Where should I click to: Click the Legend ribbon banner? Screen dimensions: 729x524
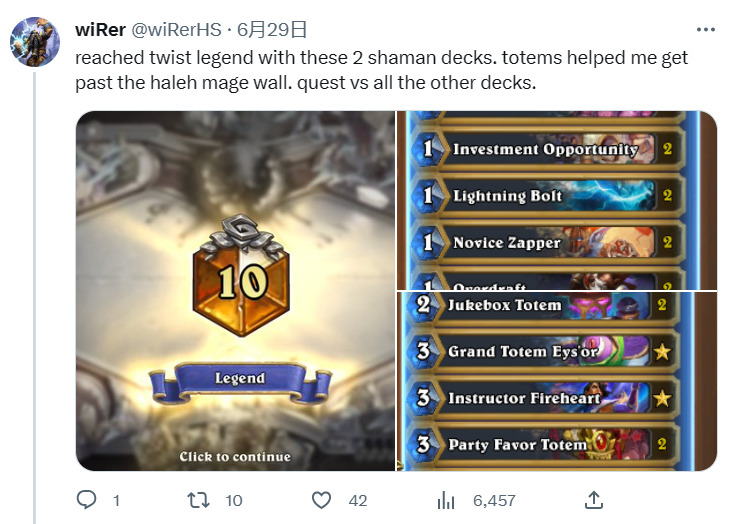(x=240, y=380)
